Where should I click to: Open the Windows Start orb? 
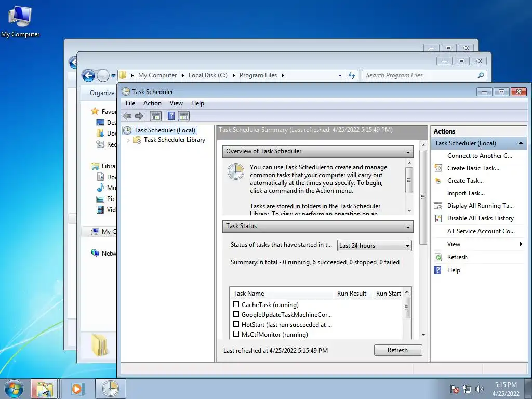tap(14, 389)
